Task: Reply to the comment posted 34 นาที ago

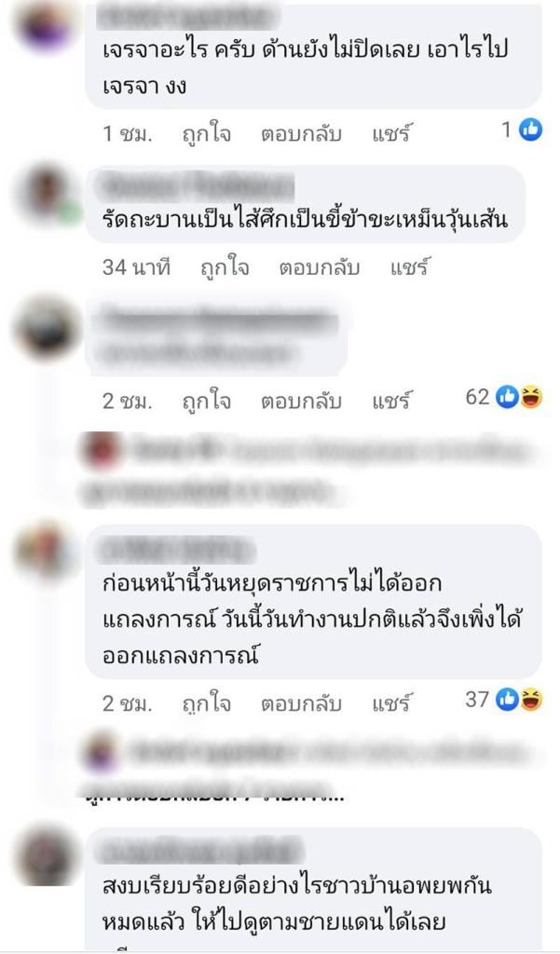Action: click(320, 267)
